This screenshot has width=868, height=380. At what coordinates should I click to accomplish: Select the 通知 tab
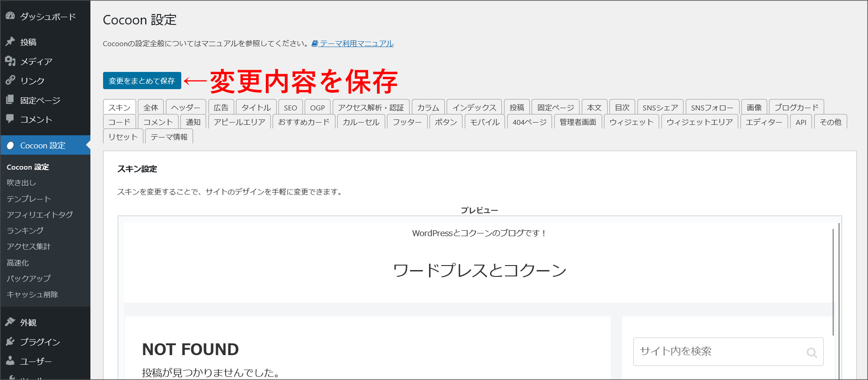tap(193, 122)
